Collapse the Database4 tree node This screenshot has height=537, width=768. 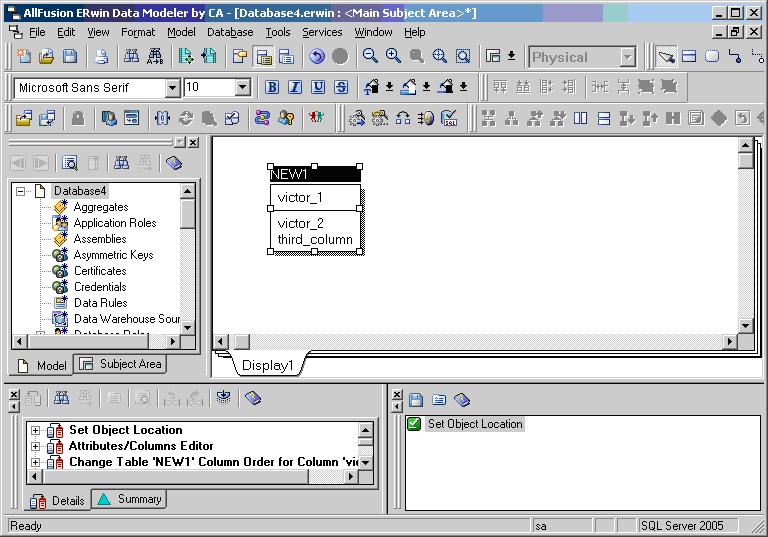21,191
